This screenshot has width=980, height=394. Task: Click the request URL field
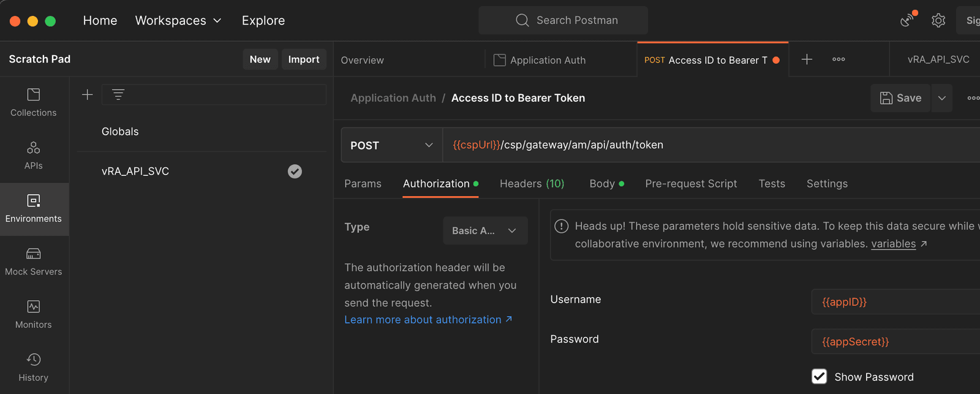point(710,145)
